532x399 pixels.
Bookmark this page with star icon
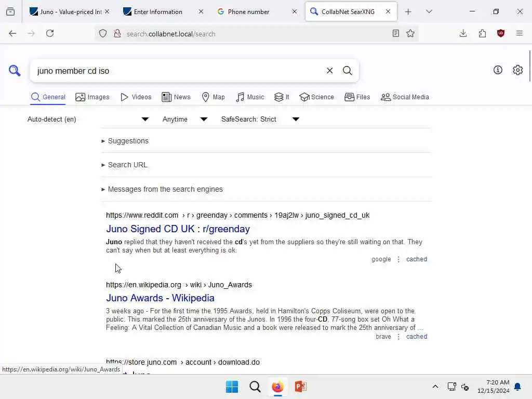[410, 33]
